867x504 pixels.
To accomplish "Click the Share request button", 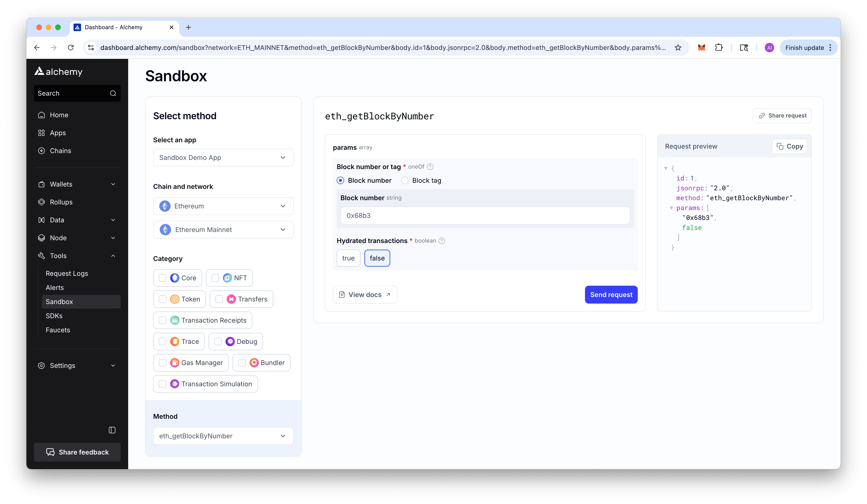I will point(782,116).
